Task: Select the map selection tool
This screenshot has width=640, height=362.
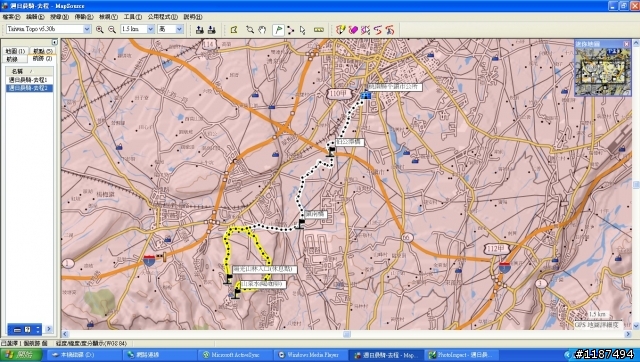Action: point(234,29)
